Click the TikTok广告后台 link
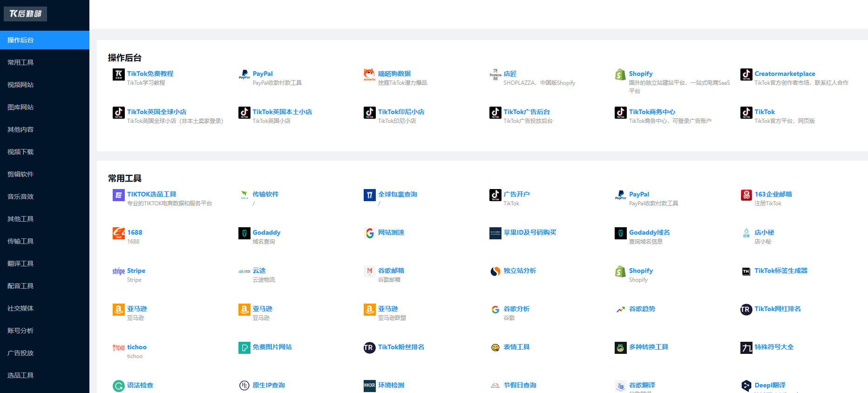868x393 pixels. (526, 112)
